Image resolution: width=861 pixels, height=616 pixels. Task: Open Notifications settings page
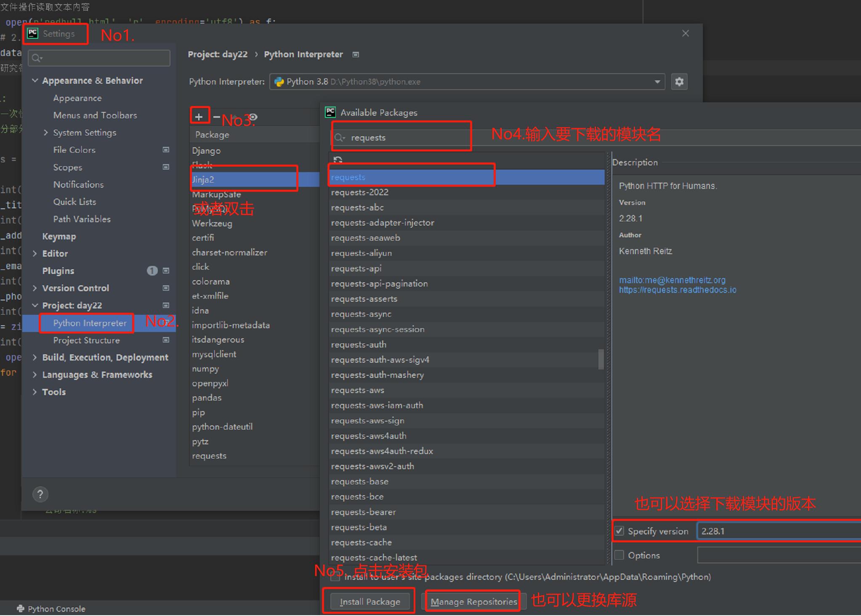78,184
